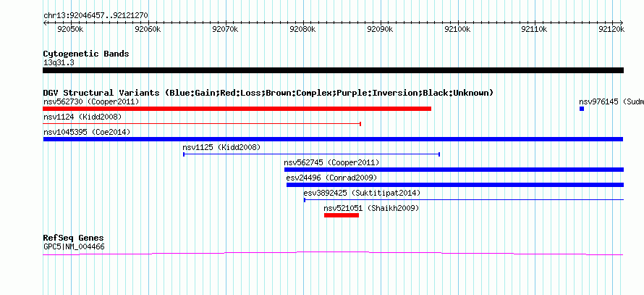Click the right arrowhead of the ruler
This screenshot has height=295, width=644.
622,22
